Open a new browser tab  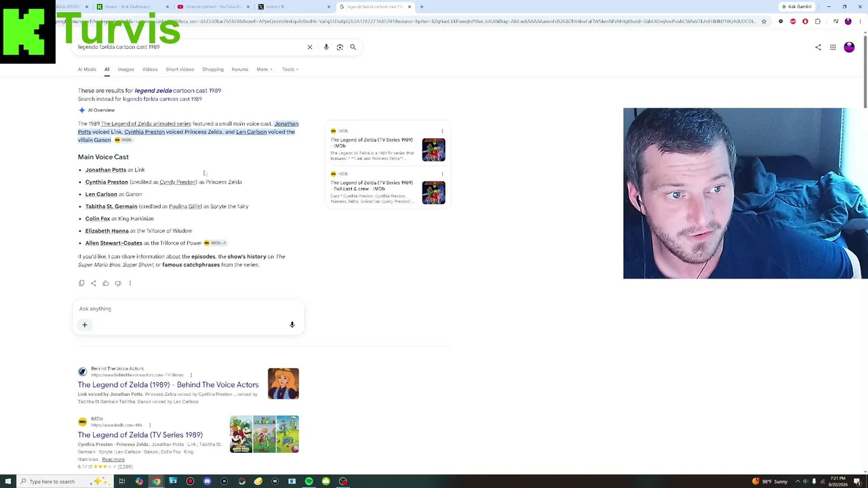(421, 7)
